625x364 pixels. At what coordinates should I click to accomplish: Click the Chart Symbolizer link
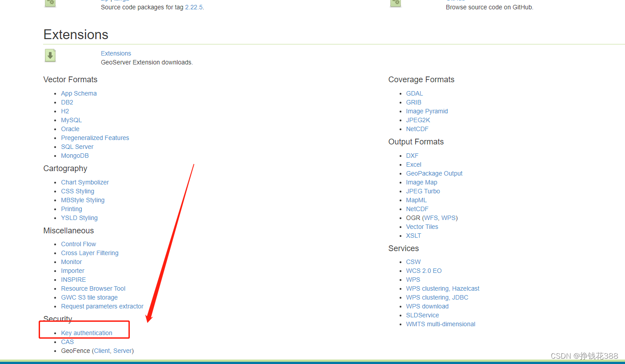pyautogui.click(x=85, y=182)
